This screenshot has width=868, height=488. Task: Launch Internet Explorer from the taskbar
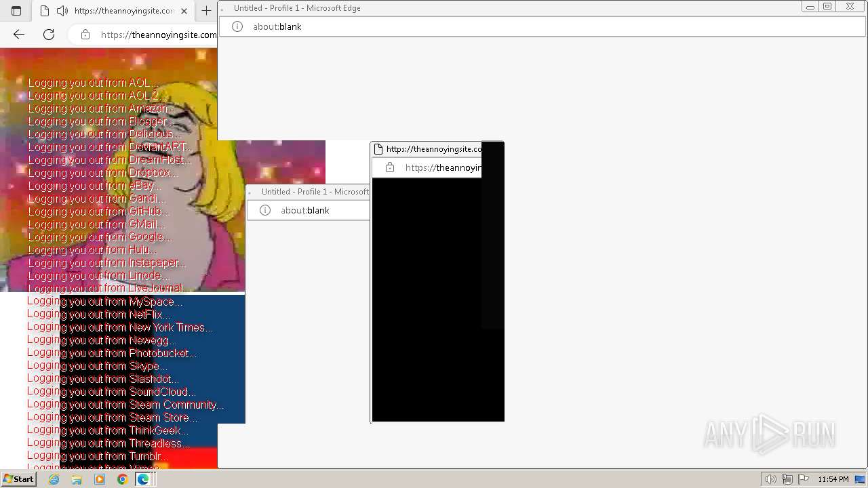(x=54, y=479)
